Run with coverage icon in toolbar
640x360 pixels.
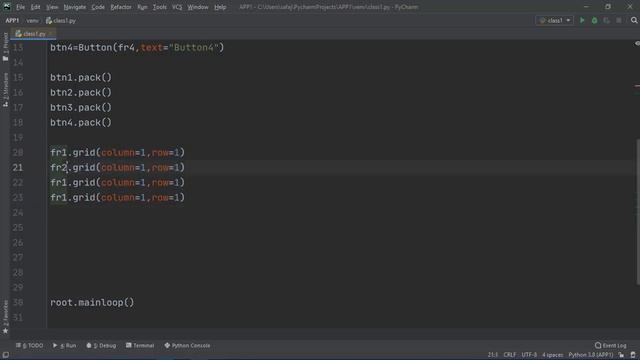[607, 20]
